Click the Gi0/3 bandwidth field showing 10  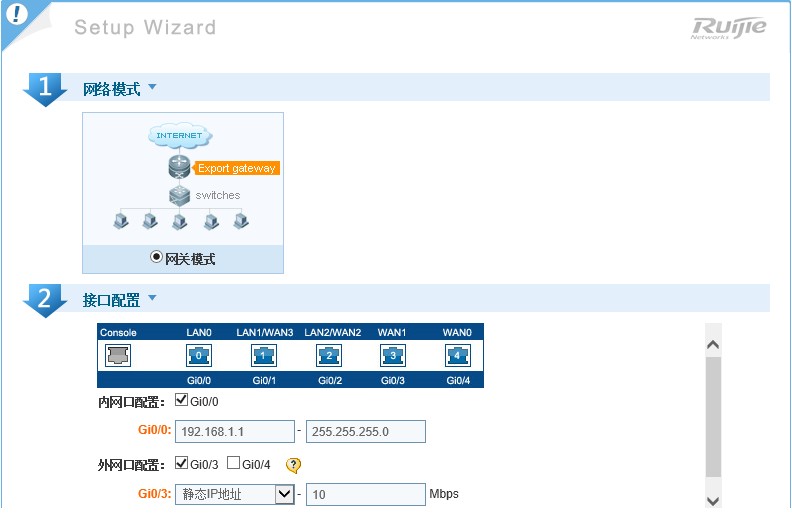click(366, 494)
